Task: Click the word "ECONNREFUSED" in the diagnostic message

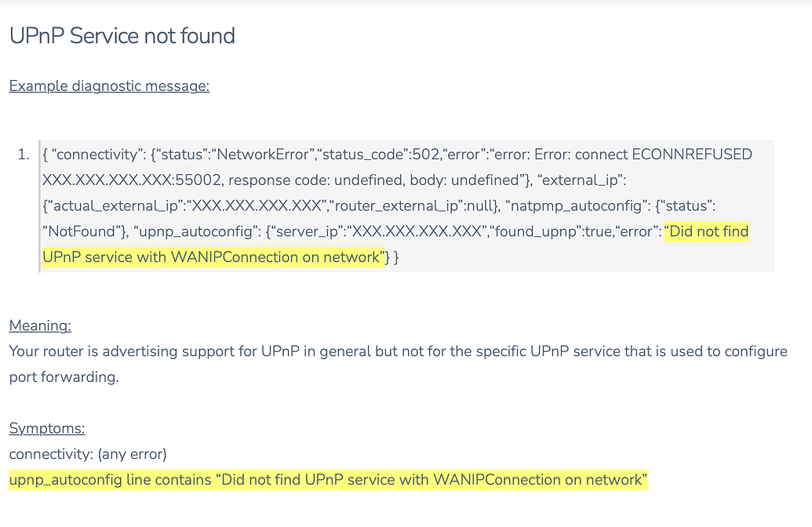Action: point(691,154)
